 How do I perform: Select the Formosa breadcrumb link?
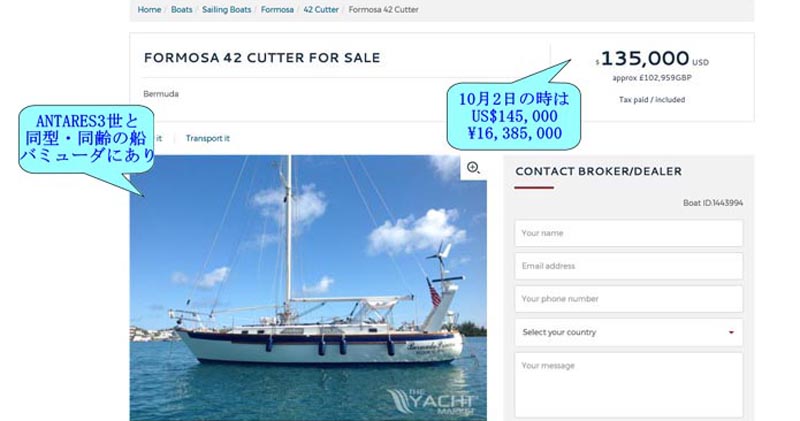tap(277, 10)
